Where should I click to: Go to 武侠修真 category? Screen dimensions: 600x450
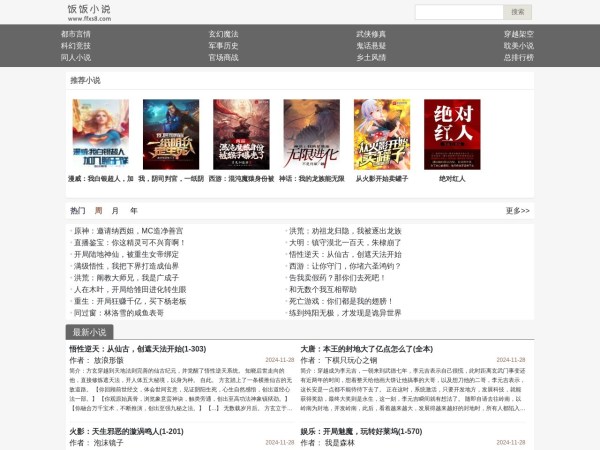[371, 33]
